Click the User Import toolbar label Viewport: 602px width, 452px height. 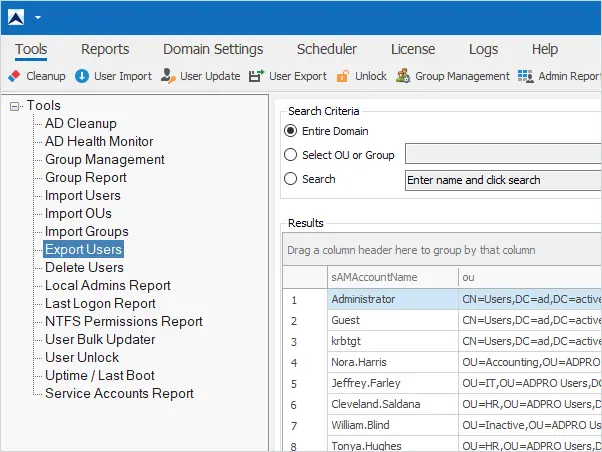click(x=123, y=76)
